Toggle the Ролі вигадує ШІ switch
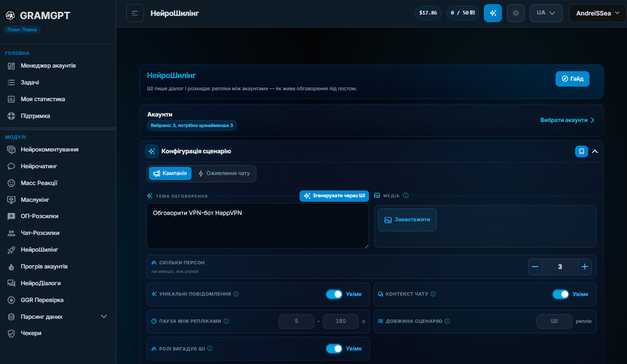Viewport: 627px width, 364px height. coord(335,348)
